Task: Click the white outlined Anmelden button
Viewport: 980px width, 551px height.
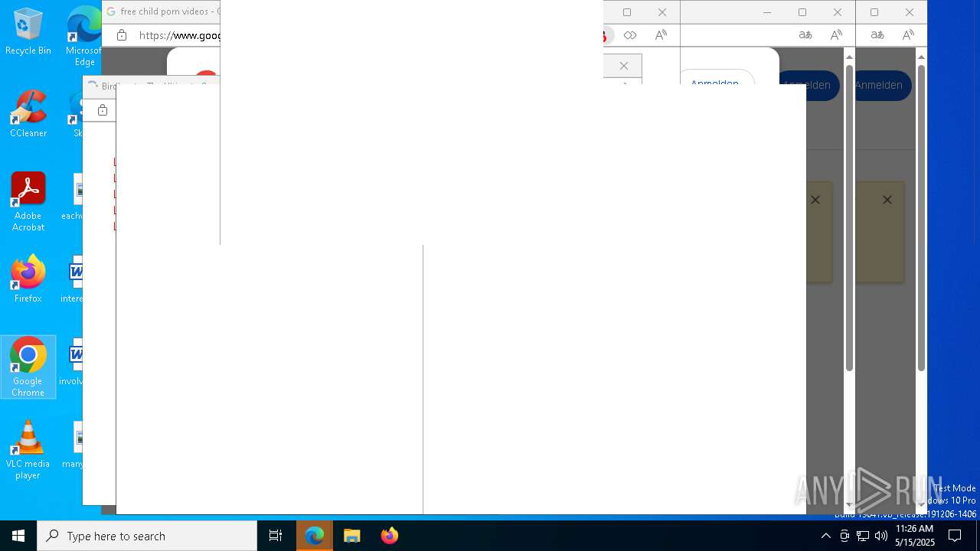Action: 715,78
